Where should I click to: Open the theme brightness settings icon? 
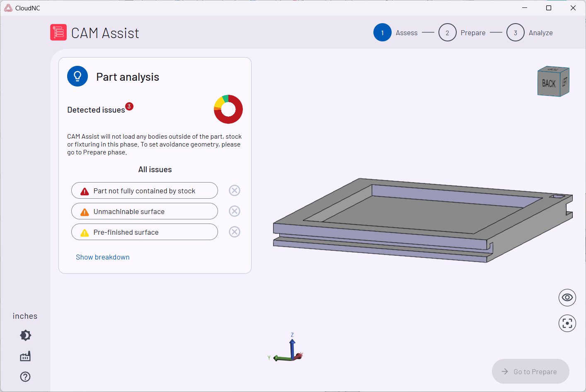coord(25,335)
